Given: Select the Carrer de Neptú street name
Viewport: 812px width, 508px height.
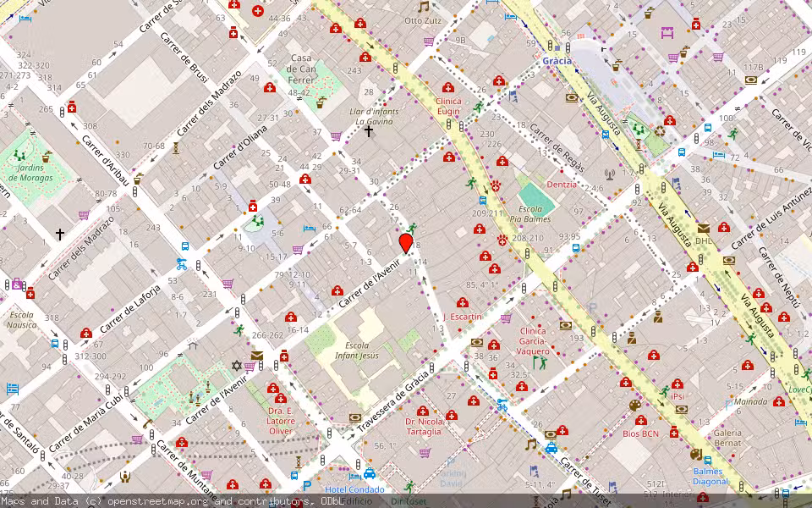Looking at the screenshot, I should [x=779, y=278].
